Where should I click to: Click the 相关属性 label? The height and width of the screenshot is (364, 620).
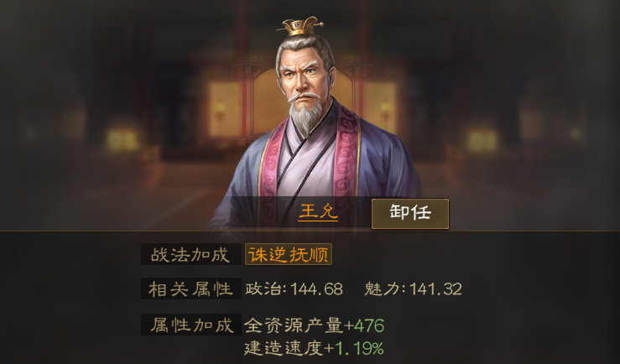[191, 289]
